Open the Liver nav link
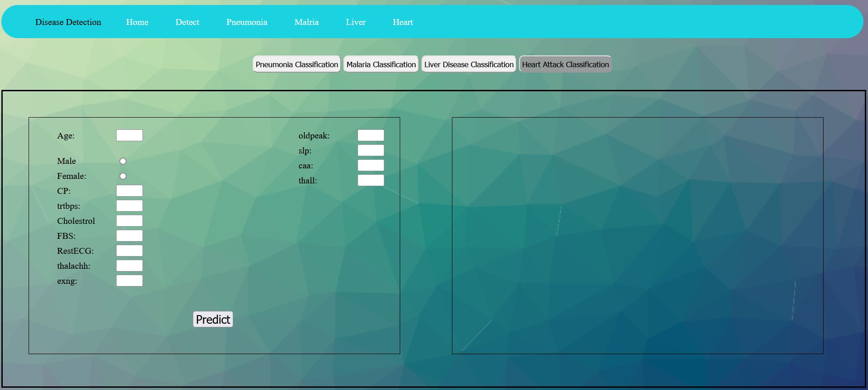Viewport: 868px width, 390px height. (x=355, y=22)
